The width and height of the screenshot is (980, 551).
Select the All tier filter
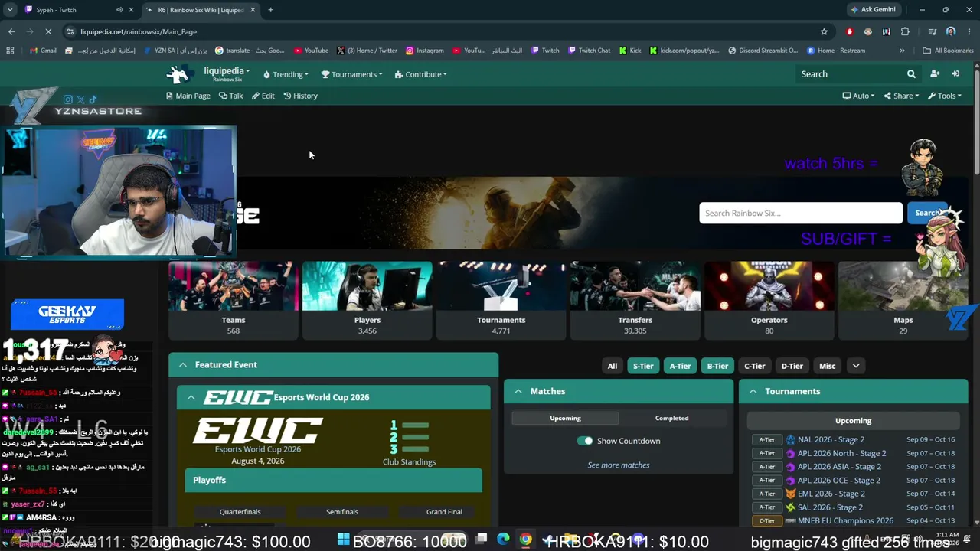(x=612, y=366)
